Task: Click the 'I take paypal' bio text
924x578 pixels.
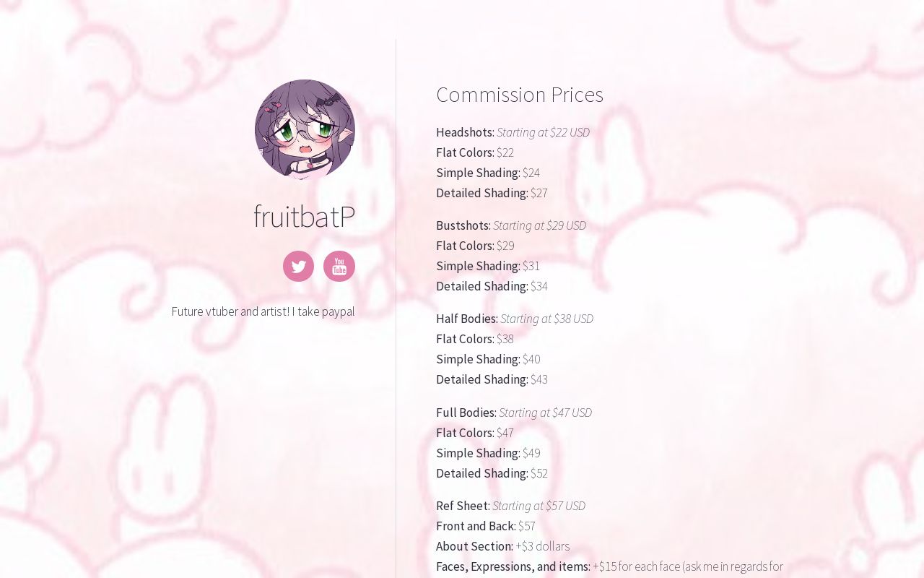Action: 321,311
